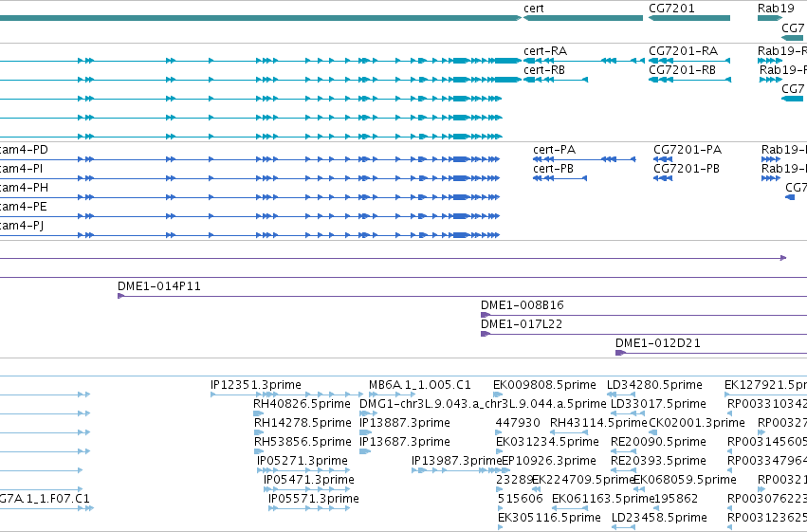This screenshot has width=807, height=532.
Task: Click the RH53856.5prime EST label
Action: tap(303, 442)
